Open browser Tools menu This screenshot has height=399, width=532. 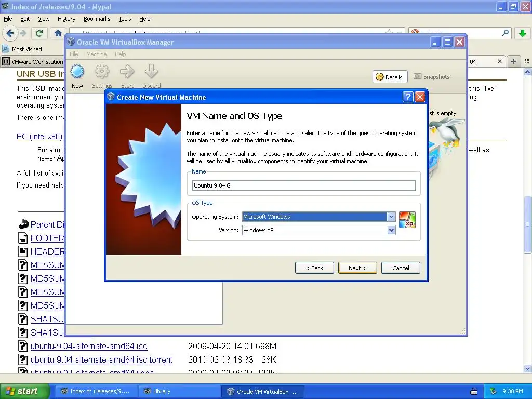click(125, 19)
